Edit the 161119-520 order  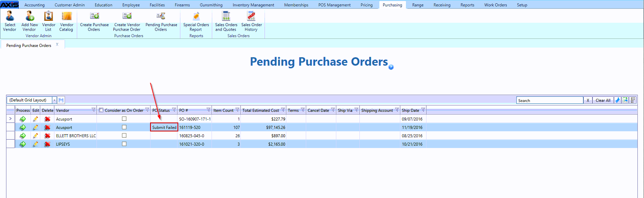[36, 127]
